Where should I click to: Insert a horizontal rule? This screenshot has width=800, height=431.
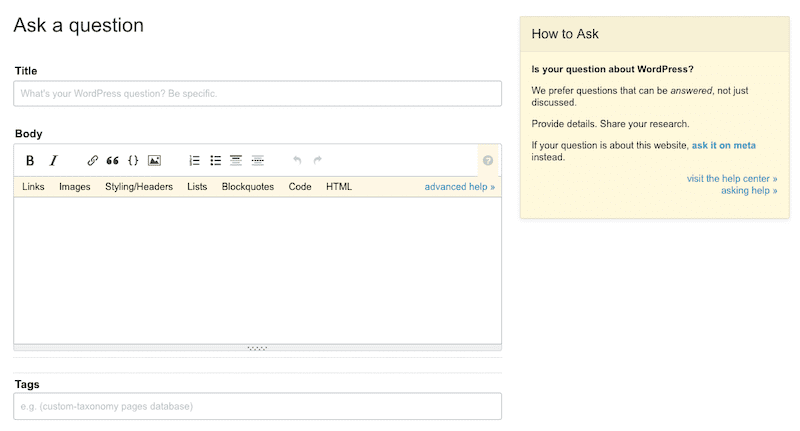pos(258,160)
